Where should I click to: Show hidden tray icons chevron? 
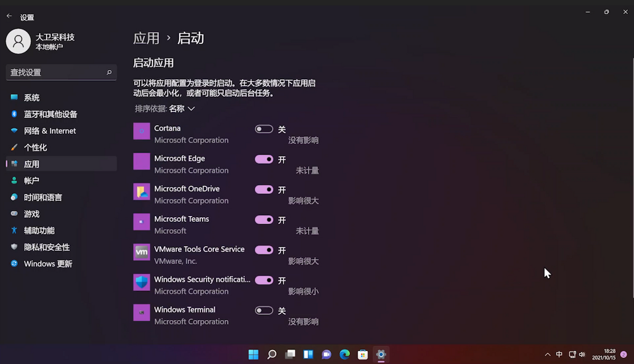pyautogui.click(x=547, y=354)
